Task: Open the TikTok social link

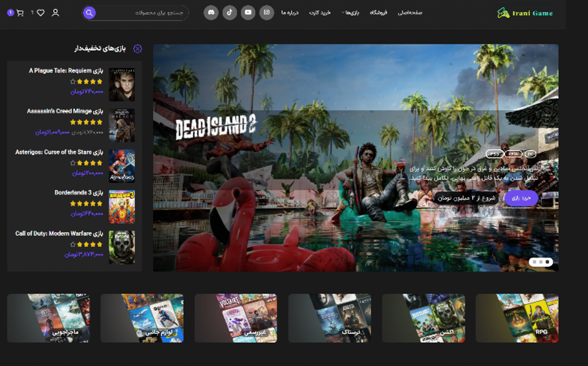Action: pyautogui.click(x=230, y=12)
